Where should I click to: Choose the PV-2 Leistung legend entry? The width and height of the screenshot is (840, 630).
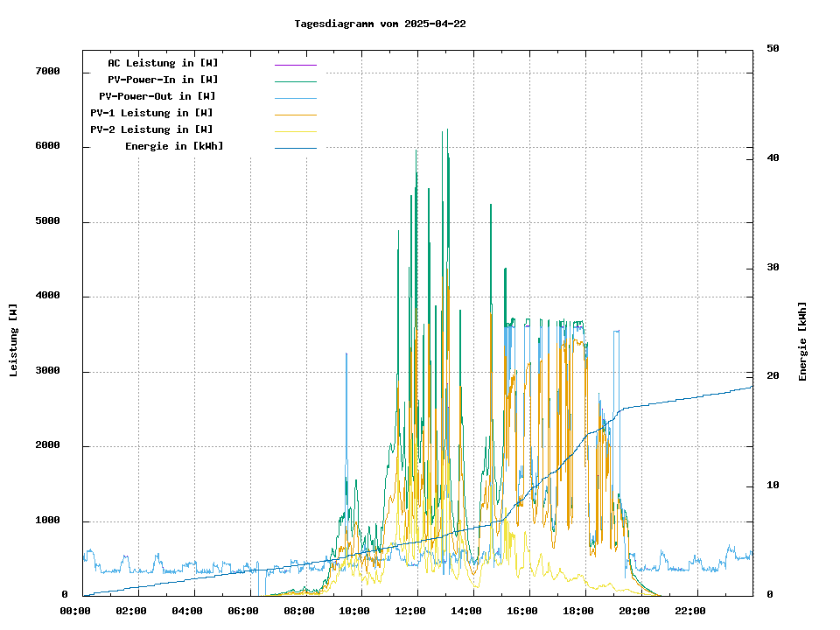pyautogui.click(x=151, y=129)
